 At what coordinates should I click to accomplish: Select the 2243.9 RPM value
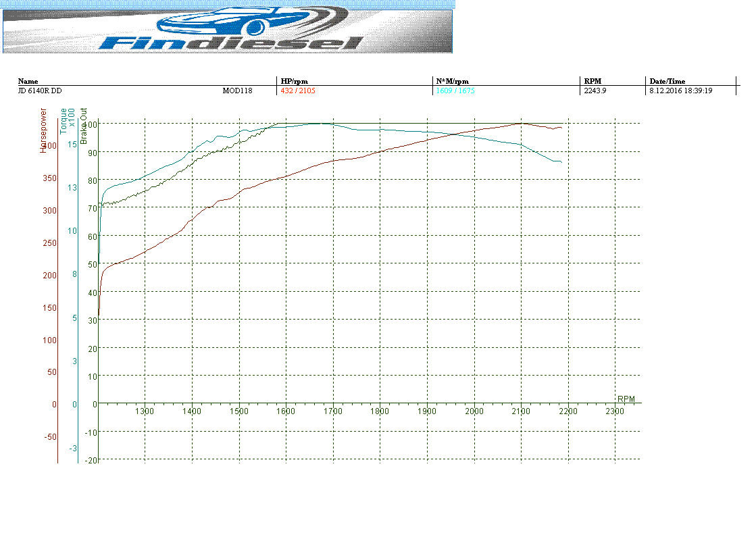595,91
